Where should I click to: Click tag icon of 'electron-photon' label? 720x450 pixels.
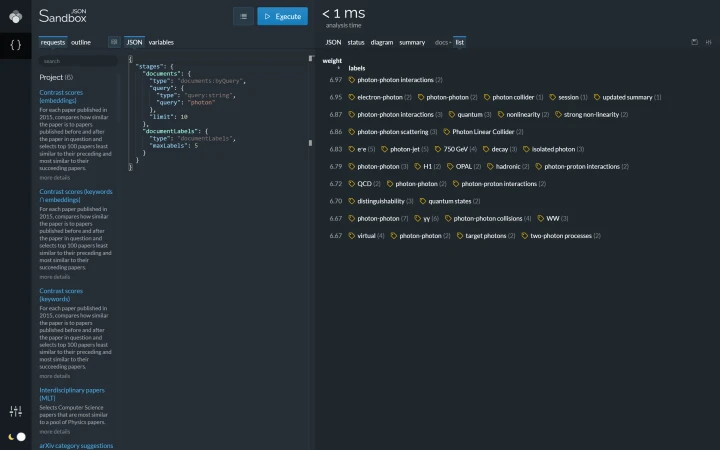[352, 97]
